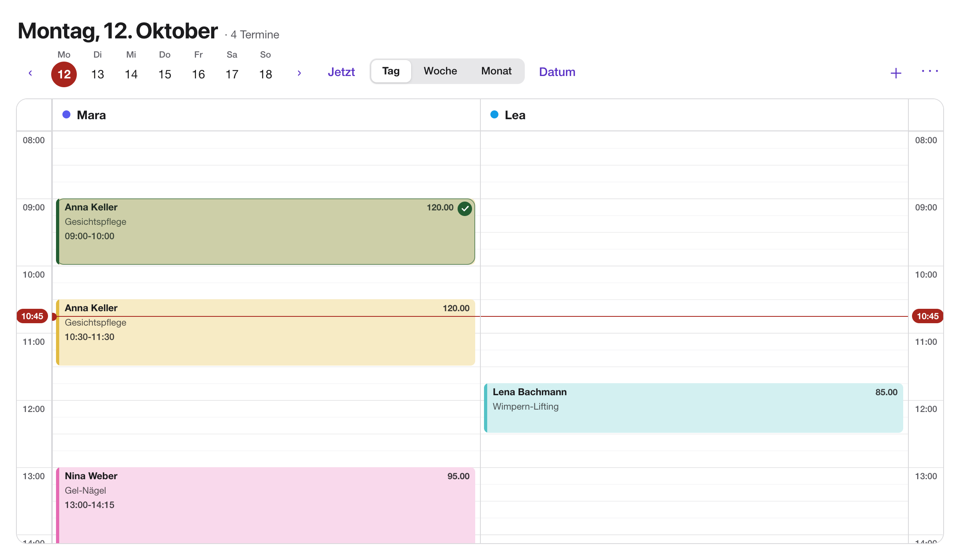Open Anna Keller's 10:30-11:30 Gesichtspflege appointment
Image resolution: width=960 pixels, height=560 pixels.
point(266,332)
